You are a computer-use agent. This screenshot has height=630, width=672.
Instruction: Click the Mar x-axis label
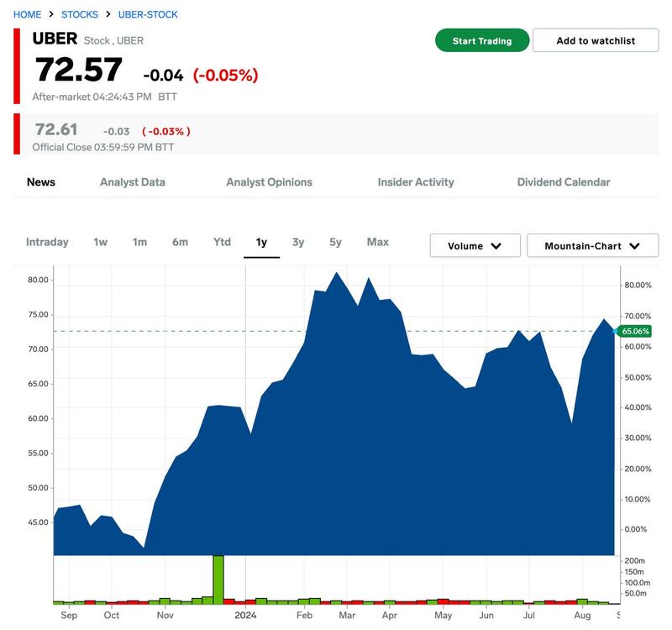coord(347,616)
